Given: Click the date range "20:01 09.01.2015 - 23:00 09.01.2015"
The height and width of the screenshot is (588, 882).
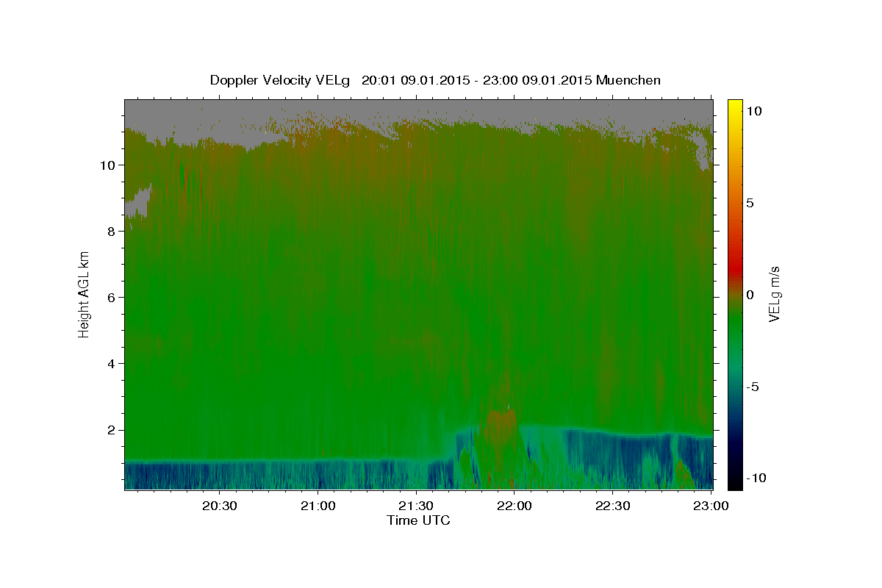Looking at the screenshot, I should 477,80.
